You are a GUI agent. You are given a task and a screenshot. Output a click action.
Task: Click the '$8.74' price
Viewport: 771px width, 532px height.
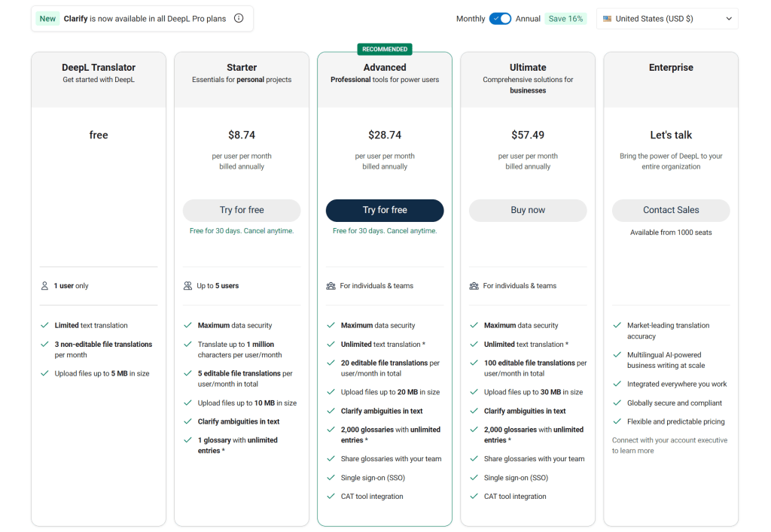242,135
